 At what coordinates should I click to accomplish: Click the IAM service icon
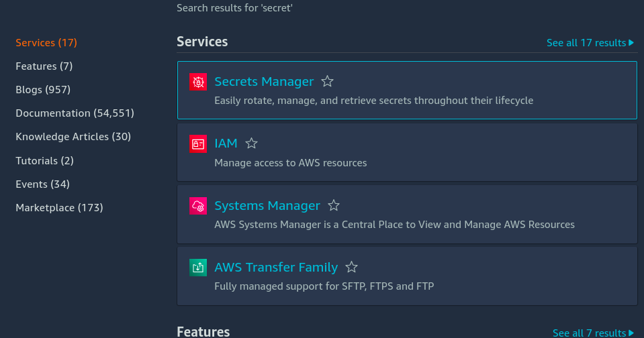(197, 144)
